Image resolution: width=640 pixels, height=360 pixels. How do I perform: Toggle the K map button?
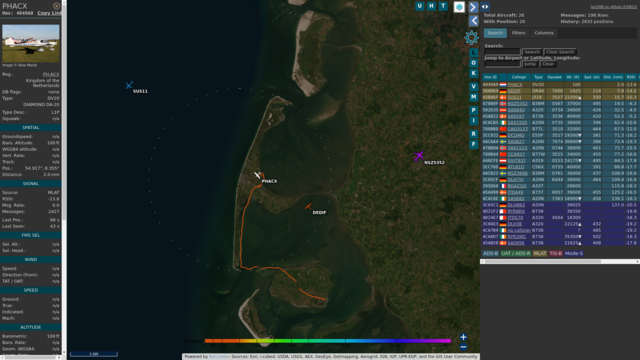click(473, 73)
